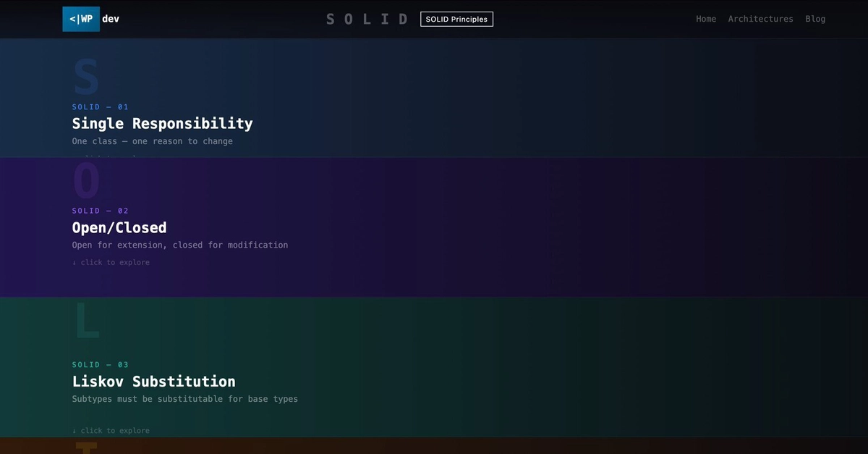Expand the Liskov Substitution section heading
Viewport: 868px width, 454px height.
153,382
